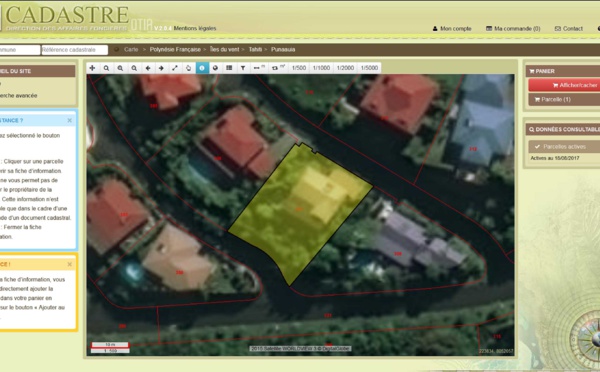Click the map scale bar showing 10 m
This screenshot has height=372, width=600.
tap(110, 345)
